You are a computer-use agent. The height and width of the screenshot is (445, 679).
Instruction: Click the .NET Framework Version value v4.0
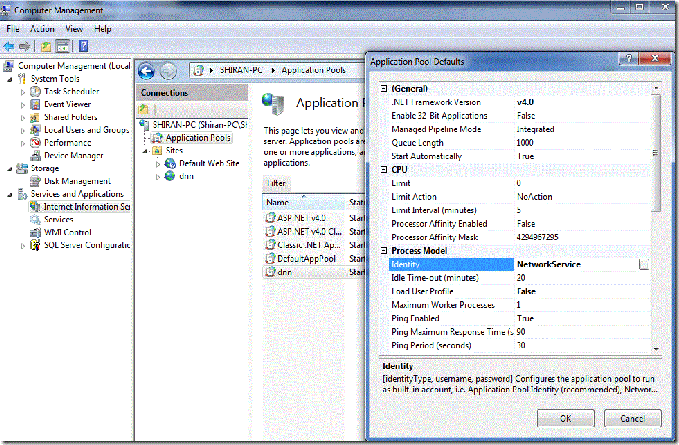525,102
